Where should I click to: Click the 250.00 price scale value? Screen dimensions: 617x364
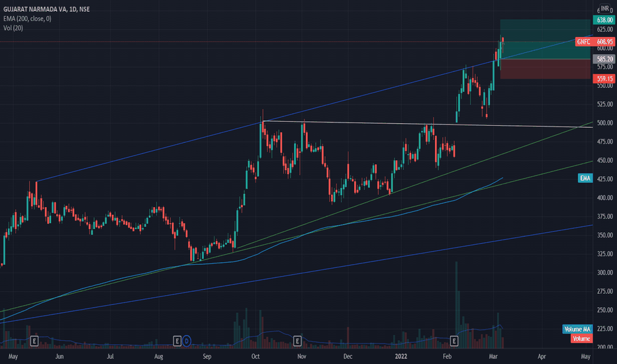[x=605, y=310]
